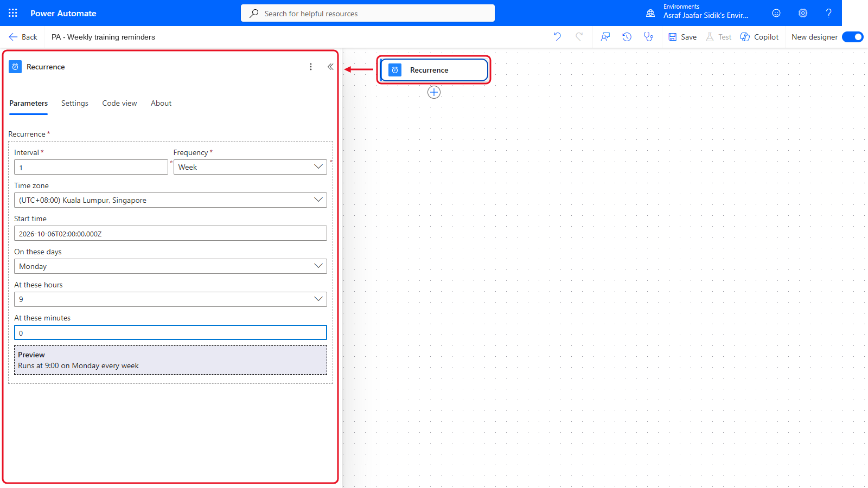Switch to the Settings tab
Screen dimensions: 868x488
click(x=75, y=103)
